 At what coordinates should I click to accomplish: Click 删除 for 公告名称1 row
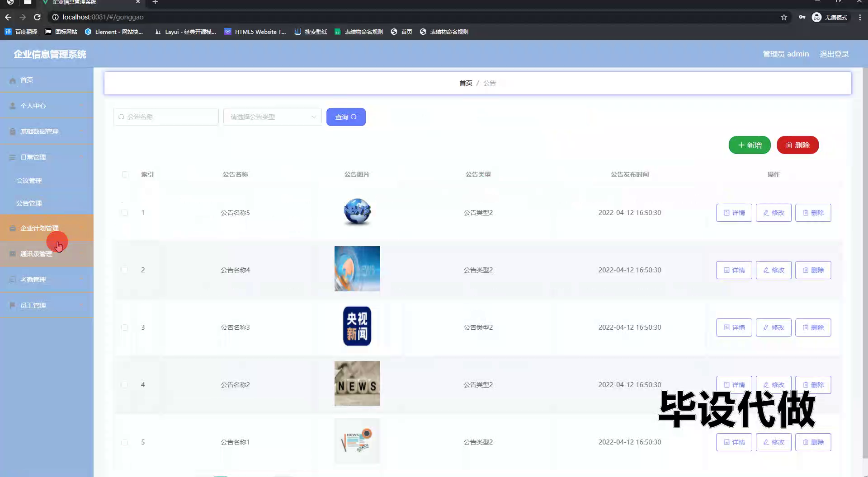(x=813, y=442)
